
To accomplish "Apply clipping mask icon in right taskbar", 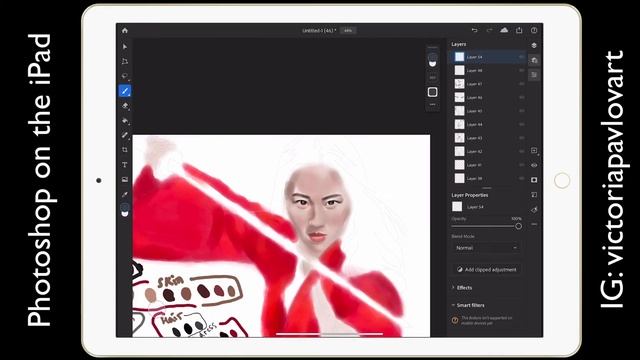I will tap(534, 195).
